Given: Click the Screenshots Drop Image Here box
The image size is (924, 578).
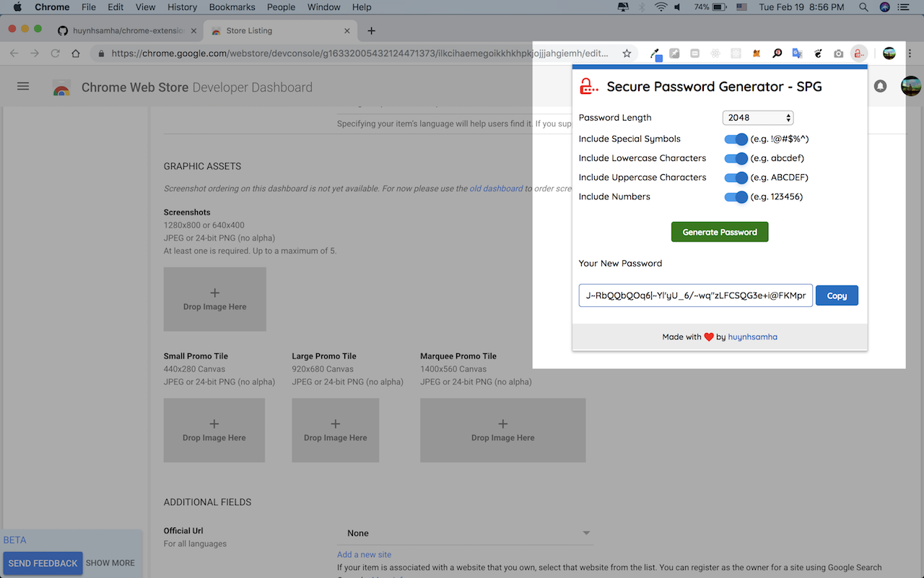Looking at the screenshot, I should coord(215,299).
